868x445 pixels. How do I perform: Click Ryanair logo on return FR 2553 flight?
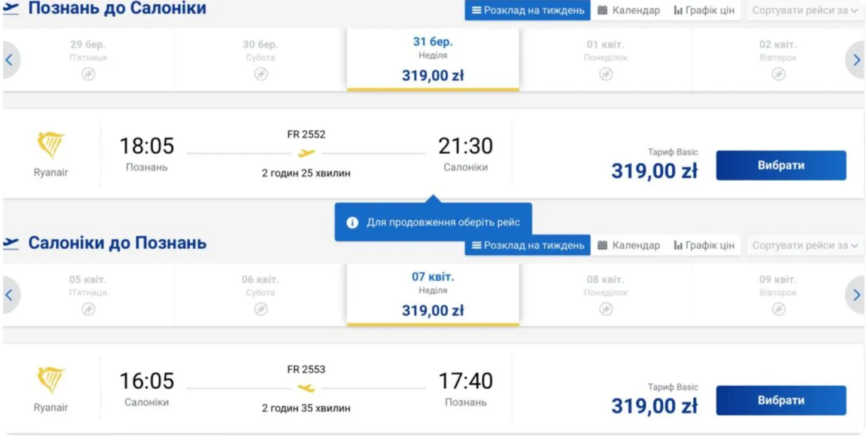click(x=51, y=381)
